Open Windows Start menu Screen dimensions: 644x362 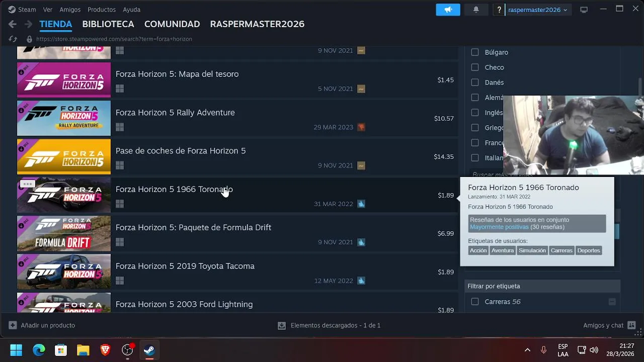tap(16, 350)
